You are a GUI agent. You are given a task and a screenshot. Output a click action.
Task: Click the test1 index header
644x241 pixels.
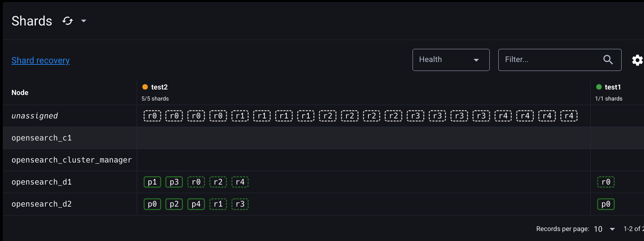[612, 87]
